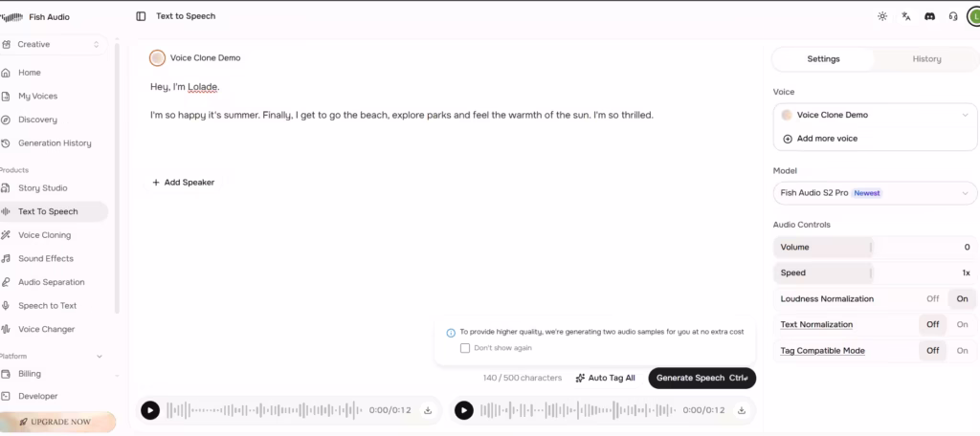Click the Voice Clone Demo speaker avatar
This screenshot has width=980, height=436.
click(x=158, y=58)
